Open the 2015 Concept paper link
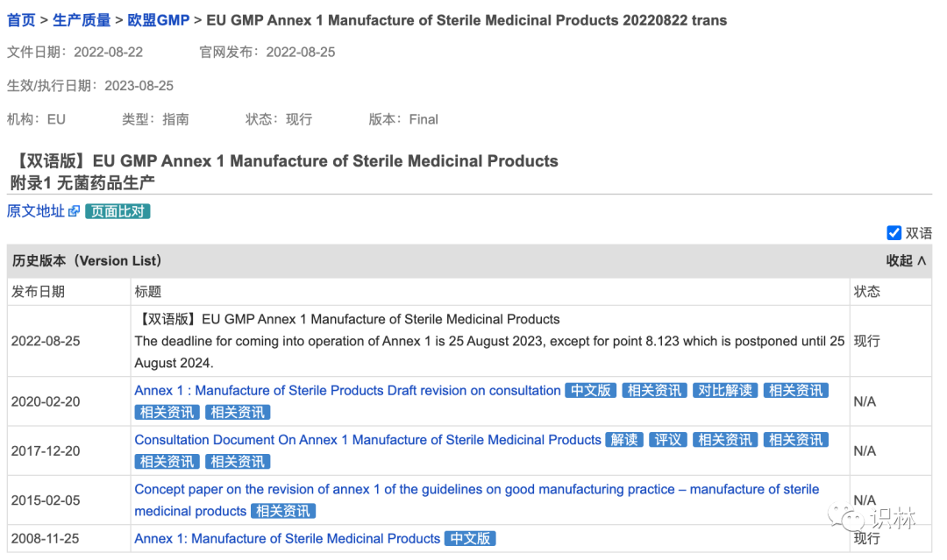The width and height of the screenshot is (947, 560). click(x=476, y=500)
